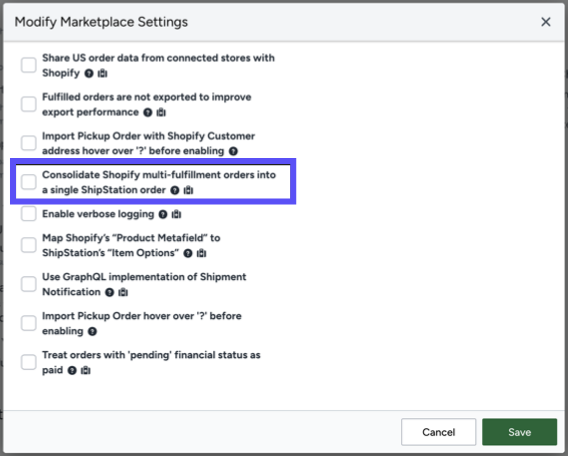The image size is (568, 456).
Task: Click building icon beside pending financial status as paid
Action: coord(85,371)
